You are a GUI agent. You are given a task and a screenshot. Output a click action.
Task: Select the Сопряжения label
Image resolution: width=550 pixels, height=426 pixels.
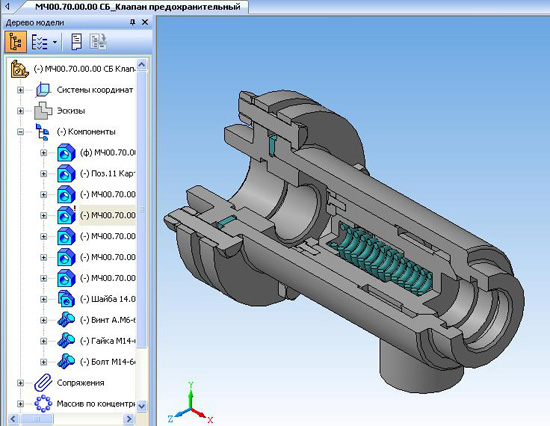tap(80, 383)
